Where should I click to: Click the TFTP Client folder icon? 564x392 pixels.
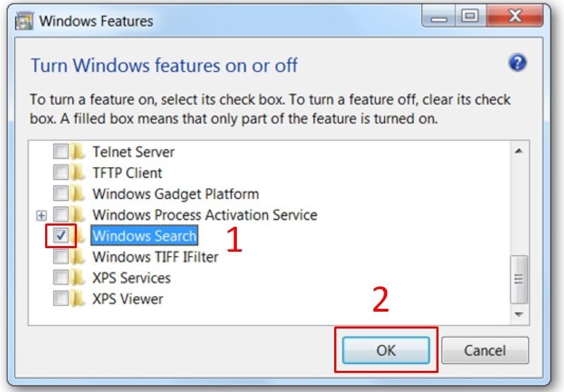click(79, 173)
